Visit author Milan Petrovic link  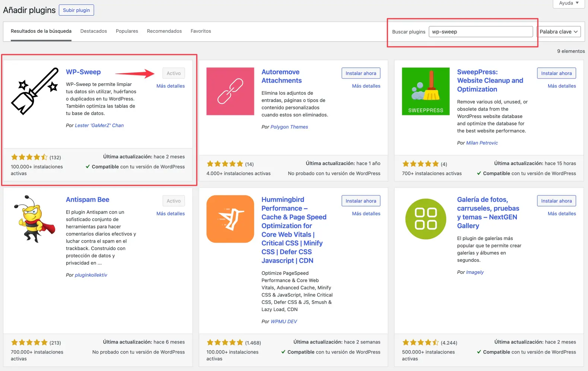coord(482,143)
